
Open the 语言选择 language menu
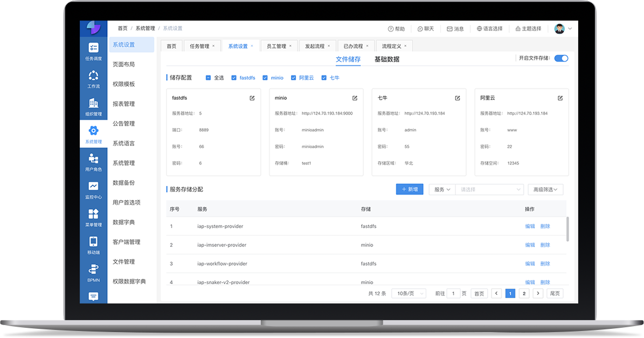pyautogui.click(x=489, y=29)
